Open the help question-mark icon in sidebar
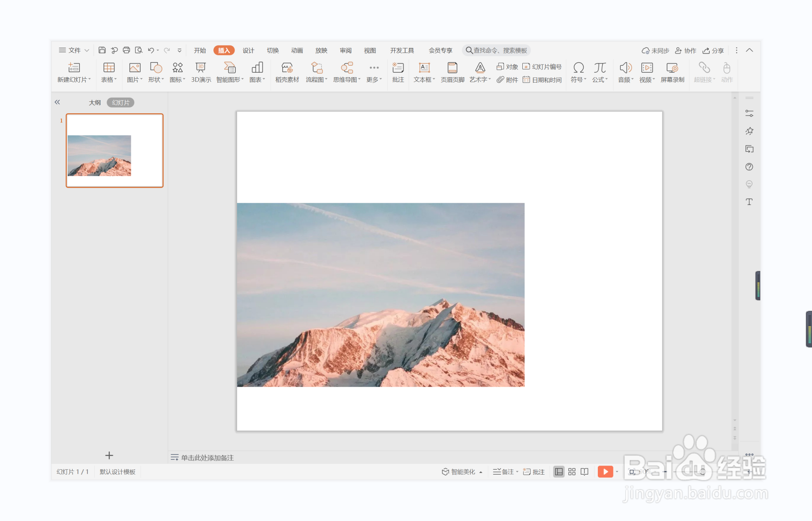 [749, 167]
